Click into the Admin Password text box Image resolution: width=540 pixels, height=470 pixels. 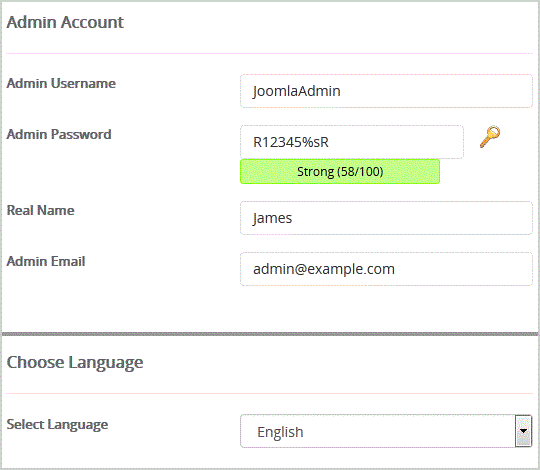(352, 142)
